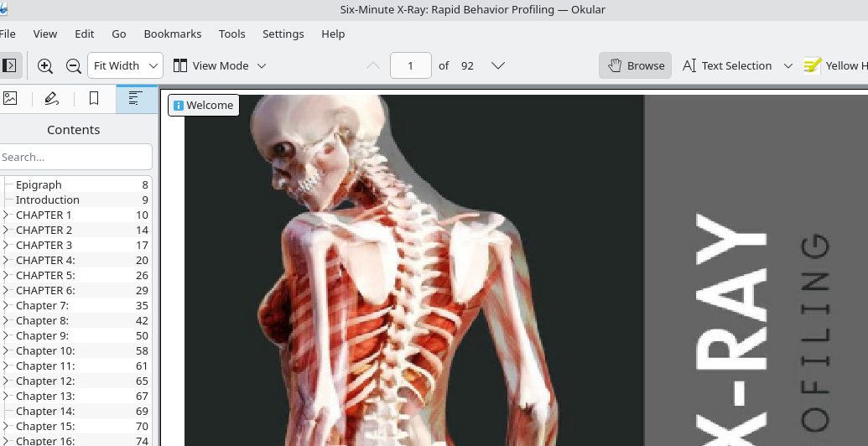
Task: Go to next page arrow
Action: click(497, 66)
